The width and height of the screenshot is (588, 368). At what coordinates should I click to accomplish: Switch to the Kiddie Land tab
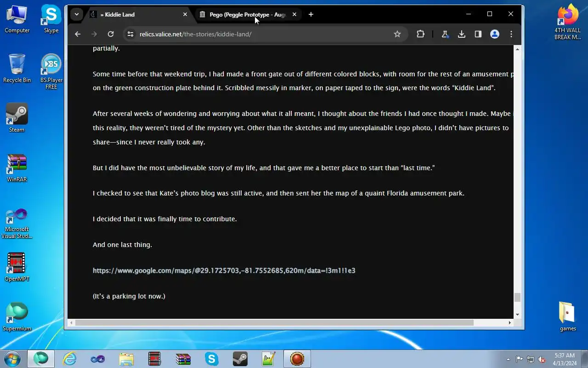coord(139,15)
